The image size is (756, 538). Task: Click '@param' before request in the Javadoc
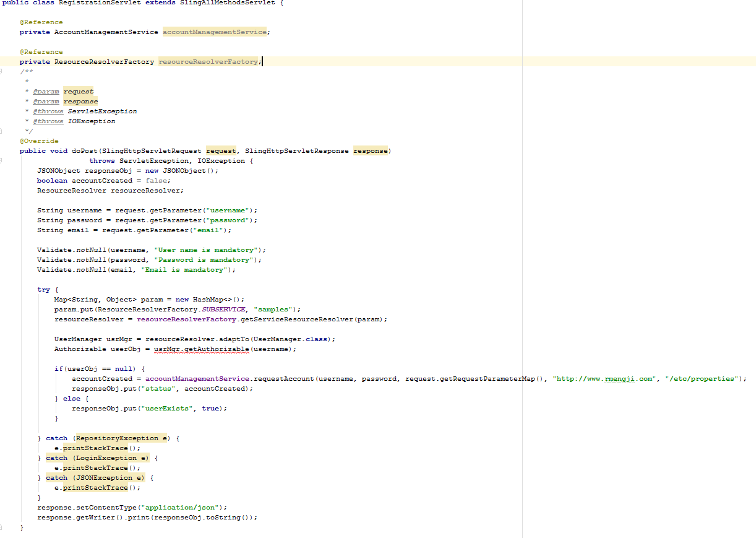[46, 92]
